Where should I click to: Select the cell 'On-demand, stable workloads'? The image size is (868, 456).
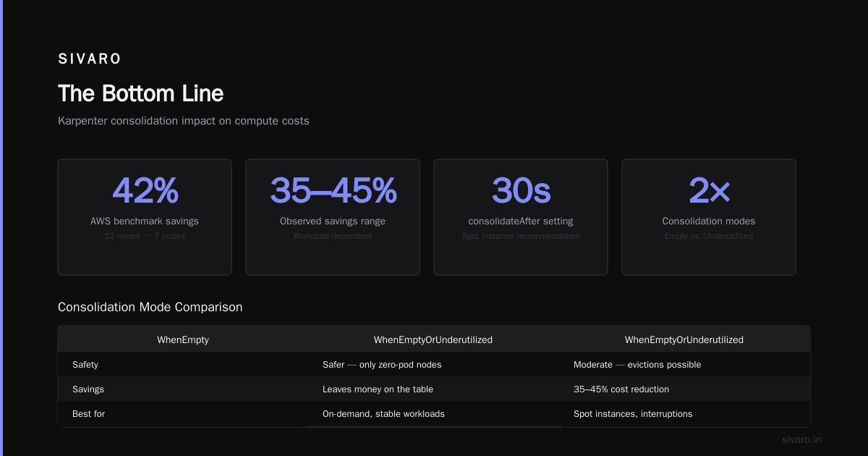[x=383, y=414]
